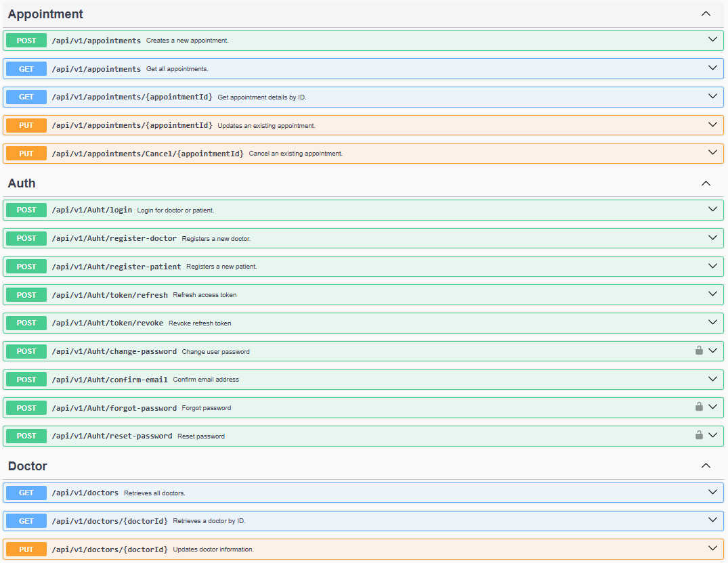The width and height of the screenshot is (728, 563).
Task: Click the lock icon on change-password endpoint
Action: tap(699, 351)
